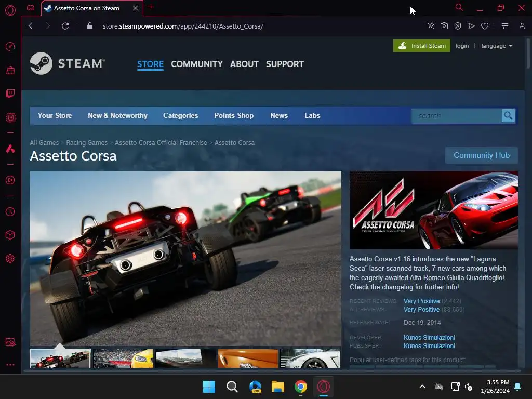The image size is (532, 399).
Task: Select white car thumbnail
Action: [310, 358]
